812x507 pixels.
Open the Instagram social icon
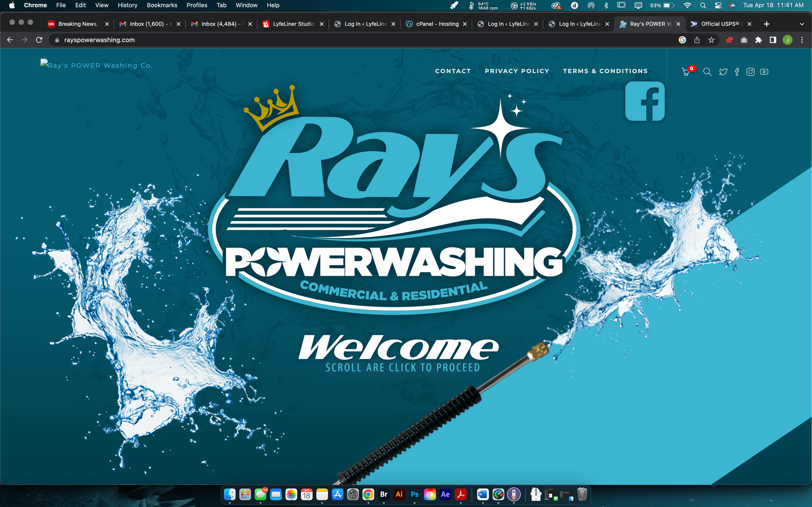pos(750,72)
